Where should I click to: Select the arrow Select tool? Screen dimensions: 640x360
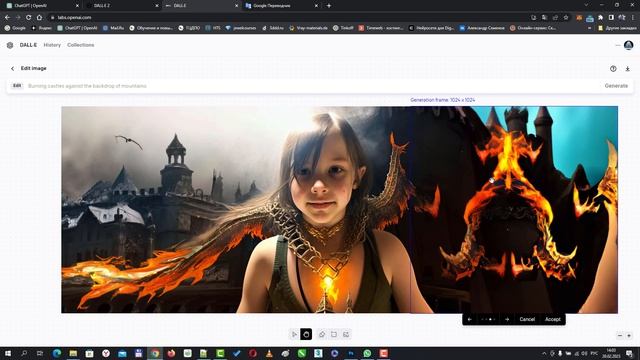click(x=294, y=334)
